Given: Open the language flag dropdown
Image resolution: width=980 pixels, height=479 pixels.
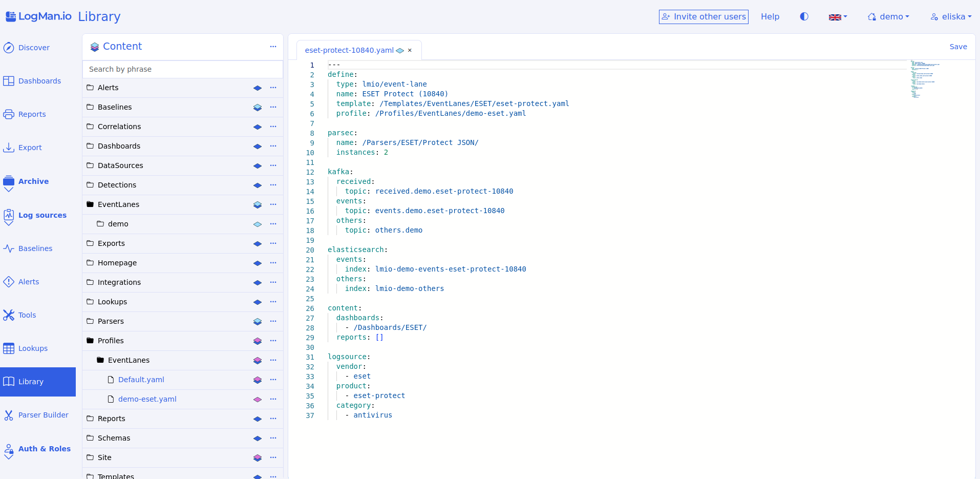Looking at the screenshot, I should (x=838, y=17).
